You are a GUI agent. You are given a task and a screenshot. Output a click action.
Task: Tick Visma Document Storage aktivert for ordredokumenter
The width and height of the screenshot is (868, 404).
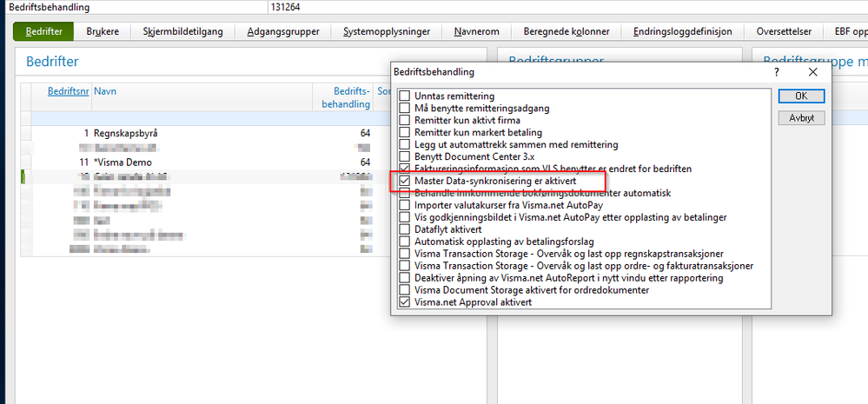[405, 290]
